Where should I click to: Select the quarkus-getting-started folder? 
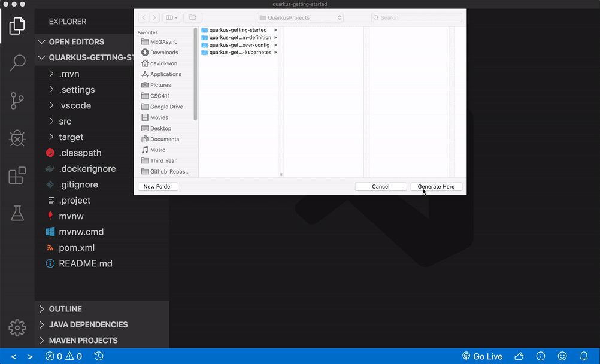(x=238, y=30)
